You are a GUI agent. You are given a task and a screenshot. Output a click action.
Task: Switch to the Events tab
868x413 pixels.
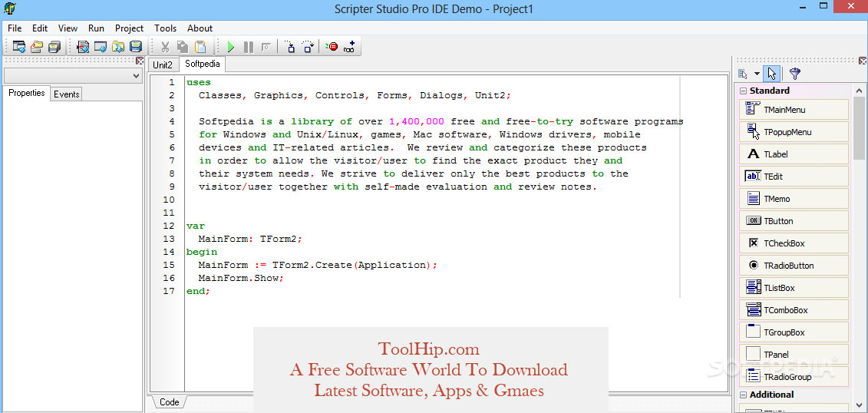pyautogui.click(x=67, y=94)
